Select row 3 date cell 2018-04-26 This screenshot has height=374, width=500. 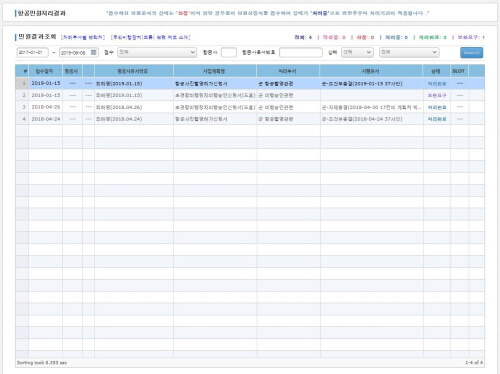tap(46, 107)
